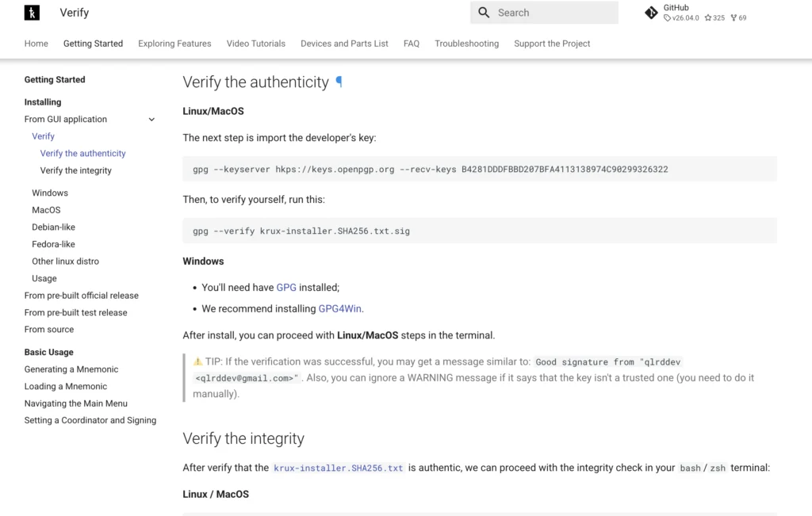Click the paragraph anchor beside Verify the authenticity

click(x=340, y=82)
